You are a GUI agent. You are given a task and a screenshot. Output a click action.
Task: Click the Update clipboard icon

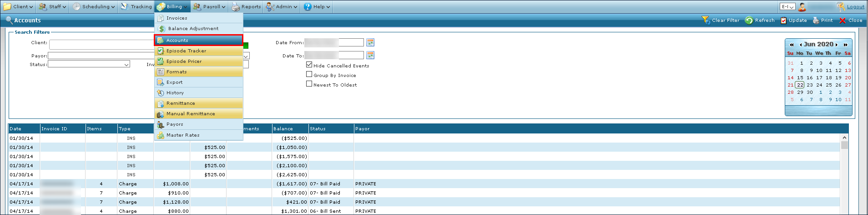pyautogui.click(x=783, y=20)
